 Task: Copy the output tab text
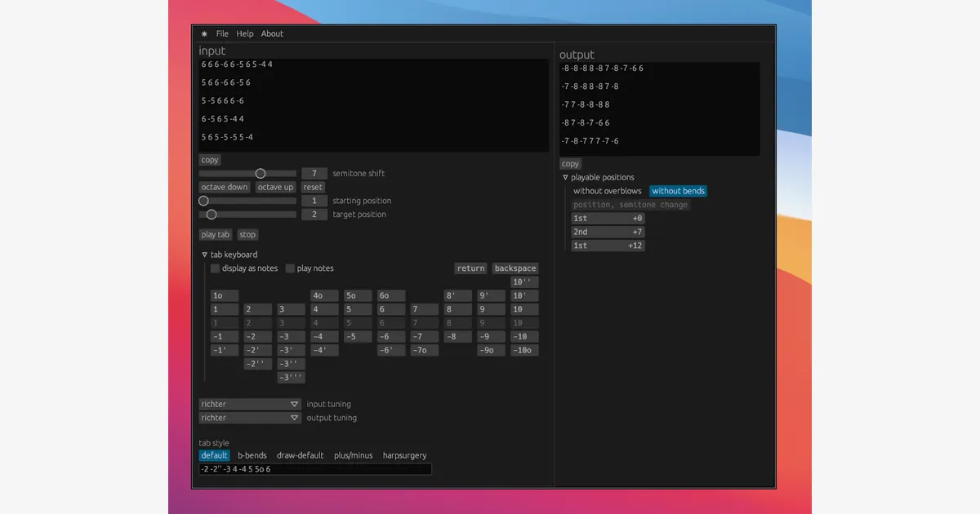570,164
